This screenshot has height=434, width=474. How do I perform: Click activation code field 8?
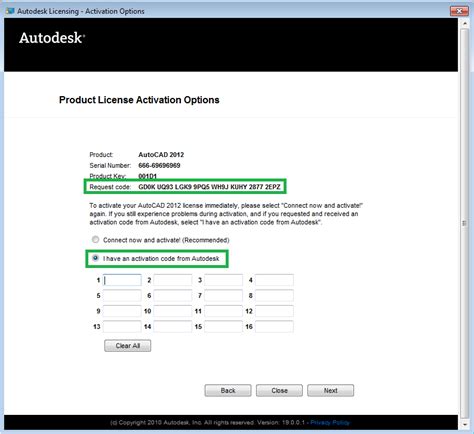(x=274, y=295)
